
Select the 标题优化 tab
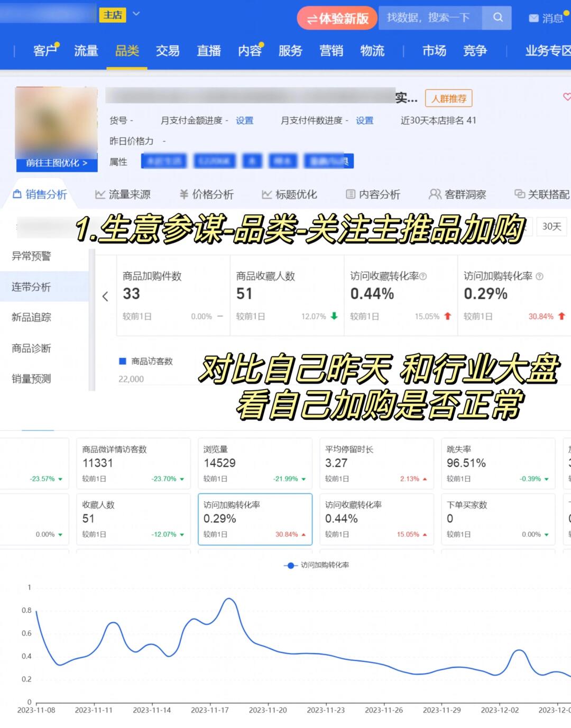[289, 195]
